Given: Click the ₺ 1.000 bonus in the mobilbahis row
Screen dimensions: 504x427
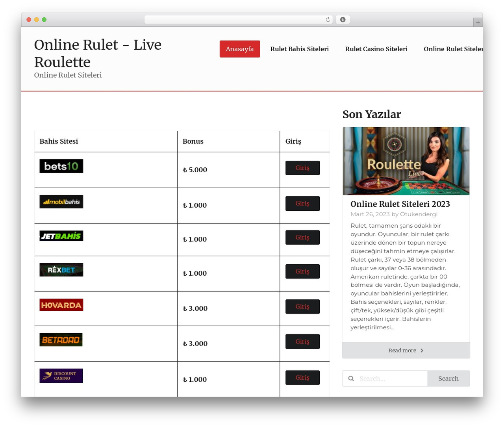Looking at the screenshot, I should pyautogui.click(x=195, y=205).
